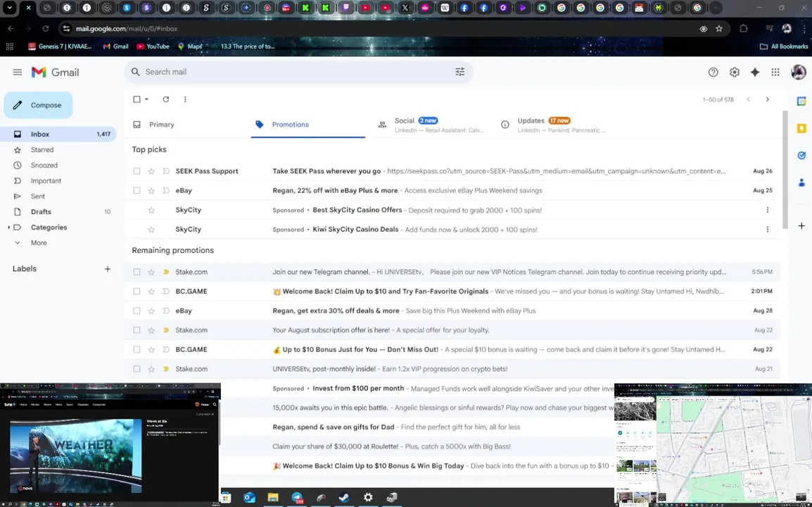
Task: Open All Bookmarks folder
Action: 784,46
